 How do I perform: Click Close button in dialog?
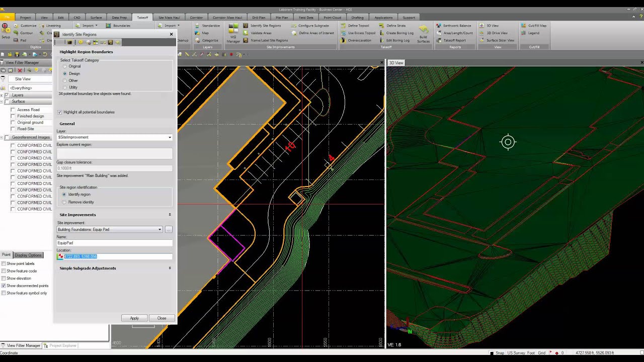pyautogui.click(x=162, y=318)
